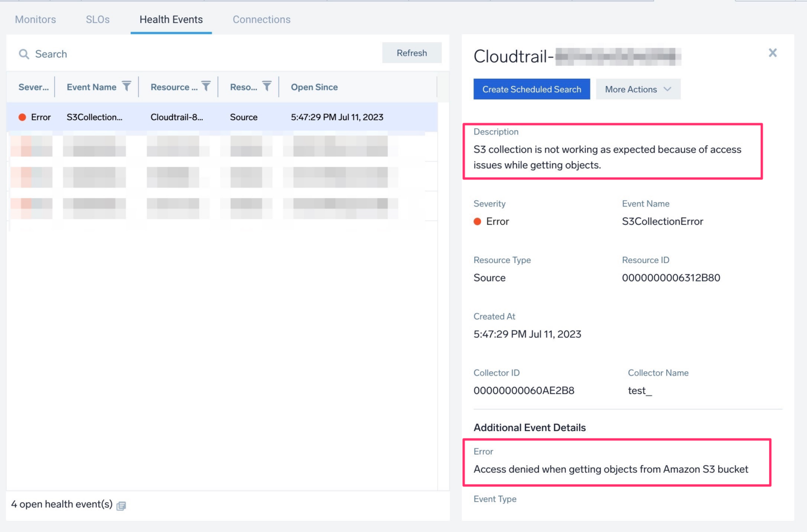Click the Severity column header
The image size is (807, 532).
coord(33,87)
